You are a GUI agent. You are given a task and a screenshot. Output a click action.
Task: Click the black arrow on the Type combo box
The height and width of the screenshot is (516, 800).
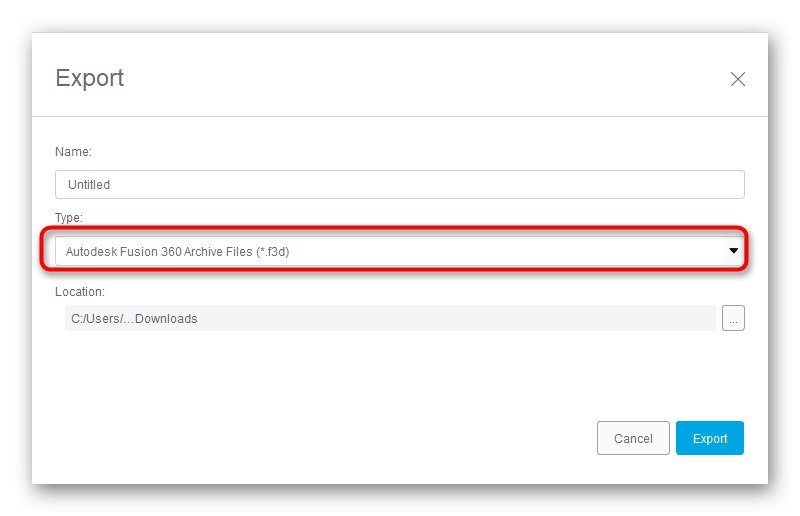734,252
